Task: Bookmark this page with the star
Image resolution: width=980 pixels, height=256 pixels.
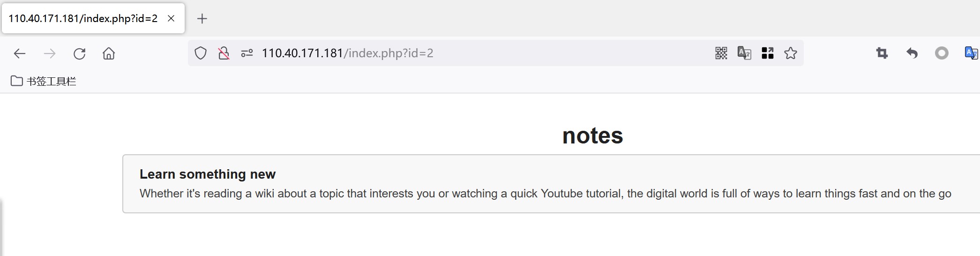Action: [x=791, y=53]
